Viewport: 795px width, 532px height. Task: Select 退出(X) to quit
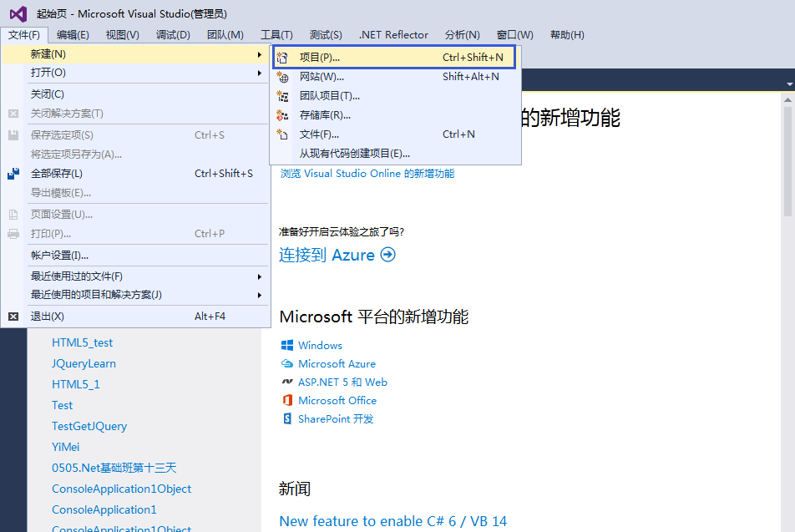135,317
